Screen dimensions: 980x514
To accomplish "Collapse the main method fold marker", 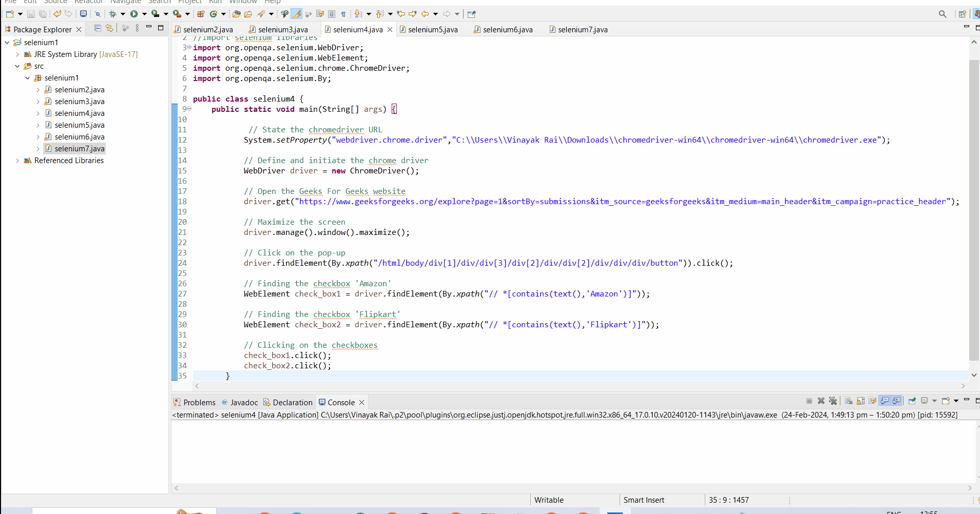I will (x=189, y=109).
